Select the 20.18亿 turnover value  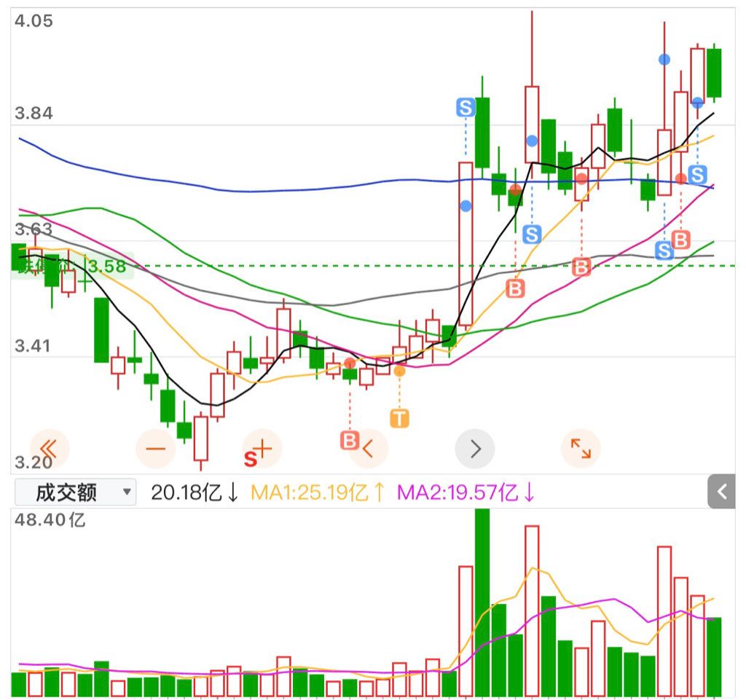pos(195,492)
